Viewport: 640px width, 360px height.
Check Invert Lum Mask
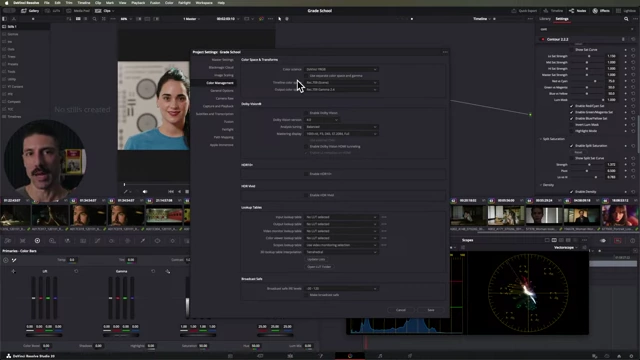tap(571, 125)
